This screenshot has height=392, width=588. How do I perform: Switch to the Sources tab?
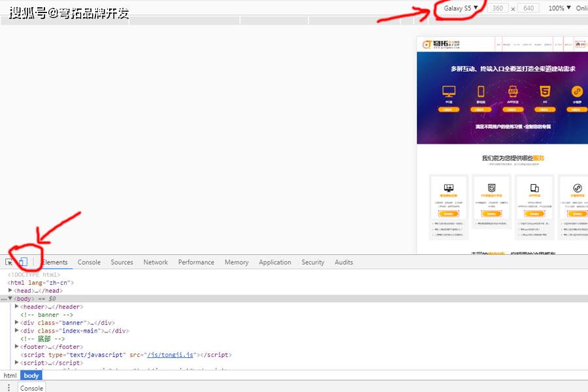point(122,262)
